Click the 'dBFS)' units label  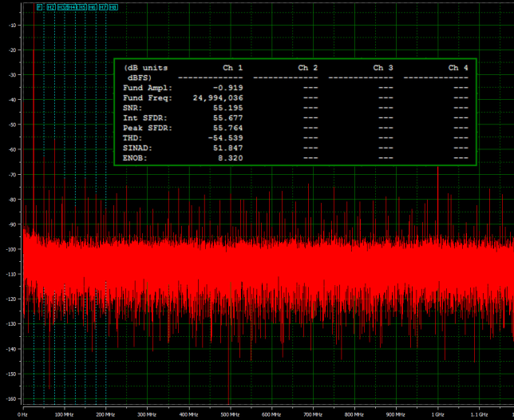pos(140,78)
